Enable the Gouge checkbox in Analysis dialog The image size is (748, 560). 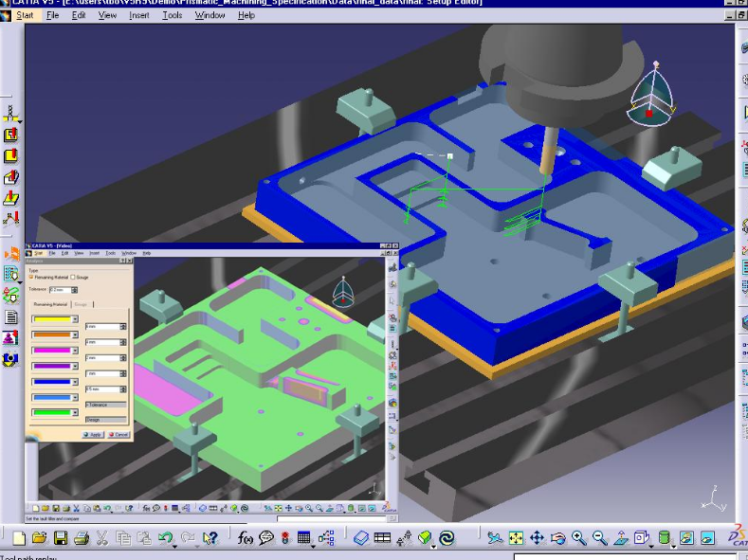[73, 277]
